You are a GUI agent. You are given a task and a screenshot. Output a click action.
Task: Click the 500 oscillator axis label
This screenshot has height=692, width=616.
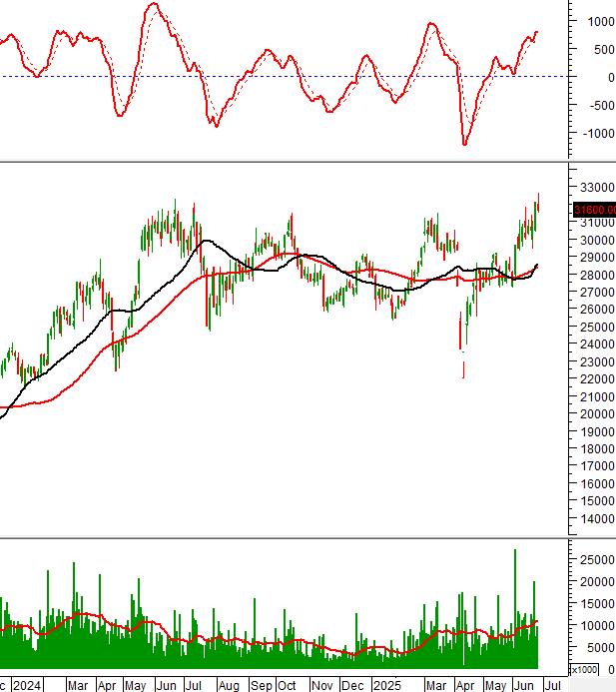pyautogui.click(x=604, y=50)
